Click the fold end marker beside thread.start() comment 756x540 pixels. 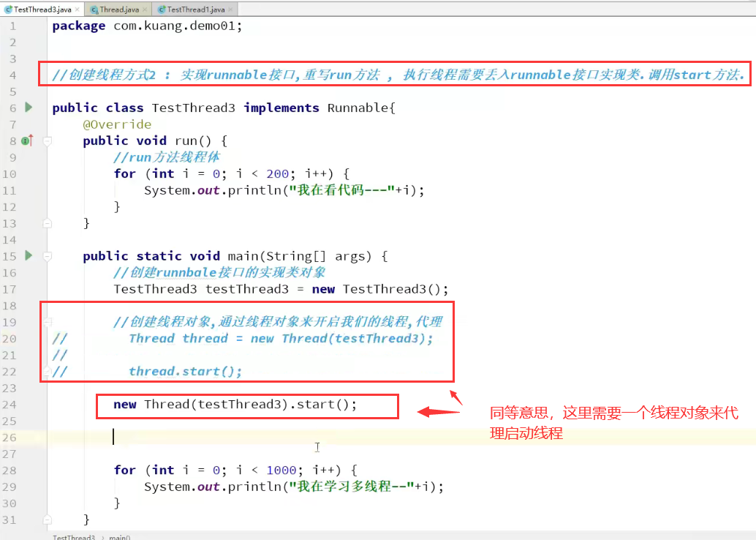tap(48, 372)
